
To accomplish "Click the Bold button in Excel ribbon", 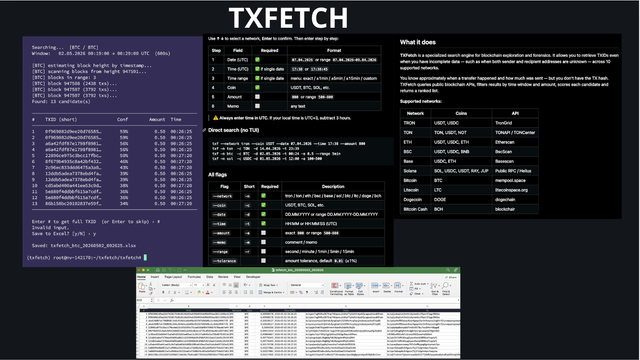I will click(163, 292).
